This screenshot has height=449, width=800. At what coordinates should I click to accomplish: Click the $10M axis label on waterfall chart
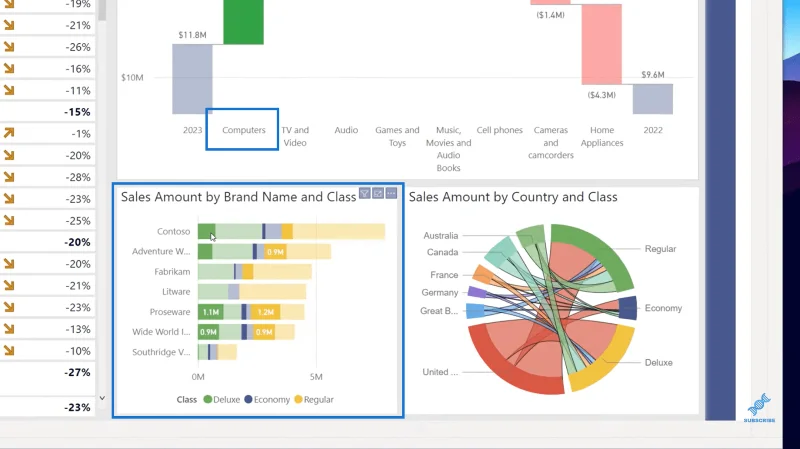point(132,78)
